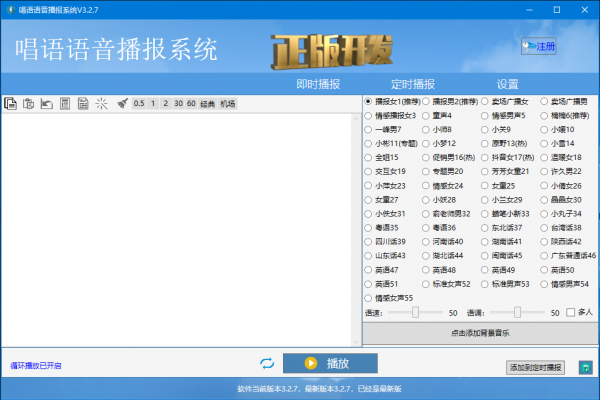Click the '2' pause button
The width and height of the screenshot is (600, 400).
click(x=165, y=104)
